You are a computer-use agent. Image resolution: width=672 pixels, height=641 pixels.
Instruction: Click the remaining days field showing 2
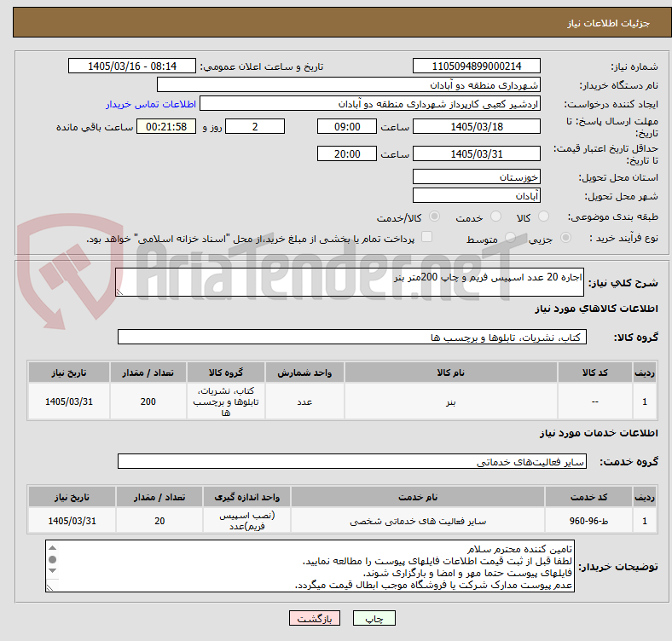tap(255, 126)
